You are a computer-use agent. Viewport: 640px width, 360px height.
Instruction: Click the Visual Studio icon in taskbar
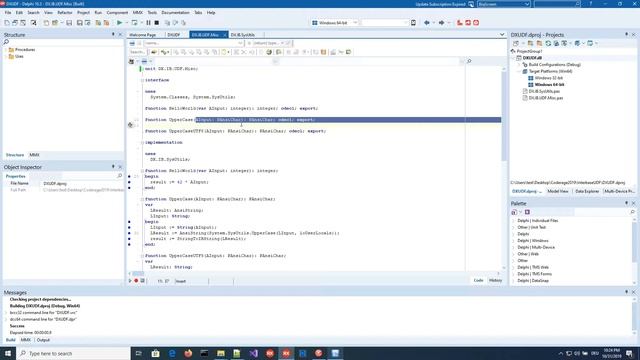point(253,353)
